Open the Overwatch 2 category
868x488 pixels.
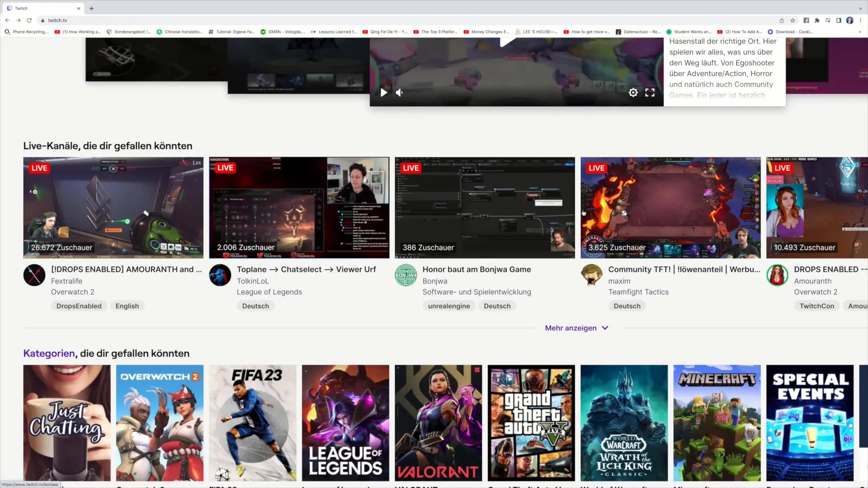click(x=160, y=423)
